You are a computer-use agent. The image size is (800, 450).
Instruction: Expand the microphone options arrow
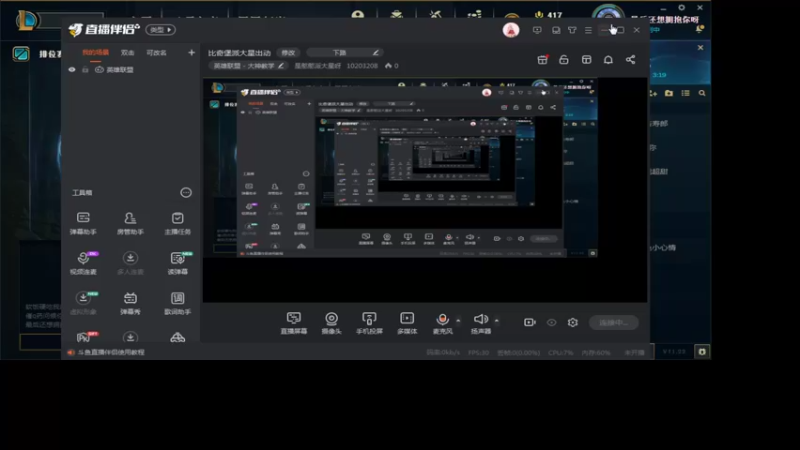[x=458, y=320]
